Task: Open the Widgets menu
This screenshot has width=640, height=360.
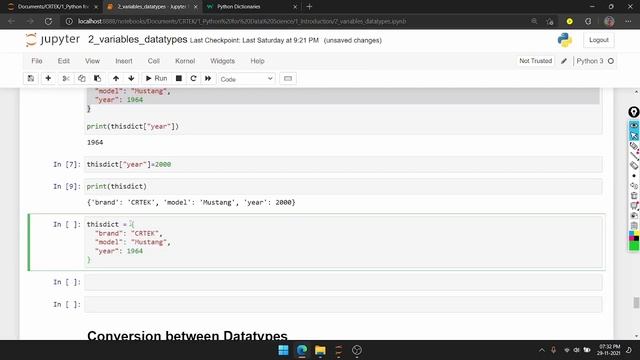Action: pyautogui.click(x=222, y=61)
